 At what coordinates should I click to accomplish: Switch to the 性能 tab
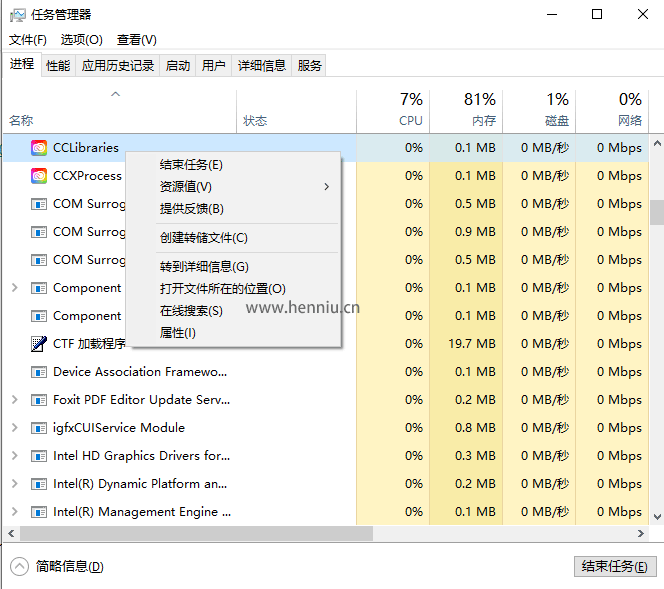(58, 66)
